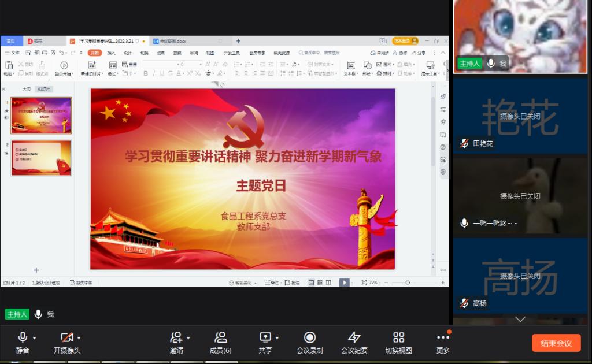This screenshot has height=364, width=592.
Task: Add a slide with the plus icon below thumbnails
Action: (36, 270)
